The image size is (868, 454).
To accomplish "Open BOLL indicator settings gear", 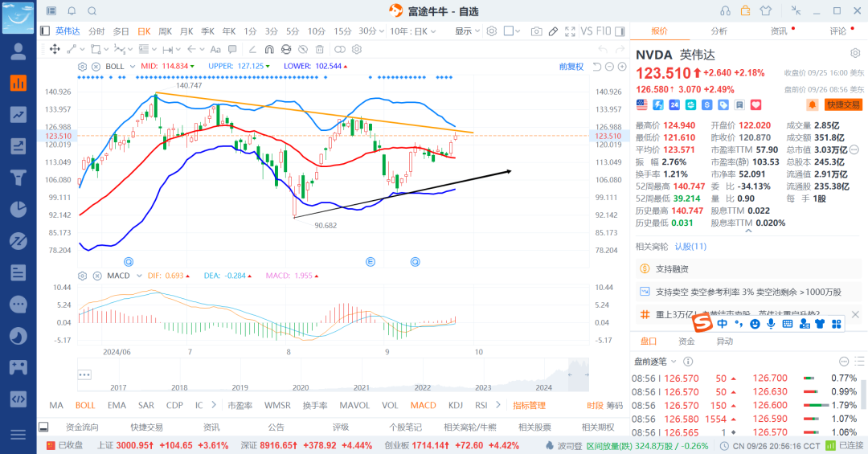I will point(82,66).
